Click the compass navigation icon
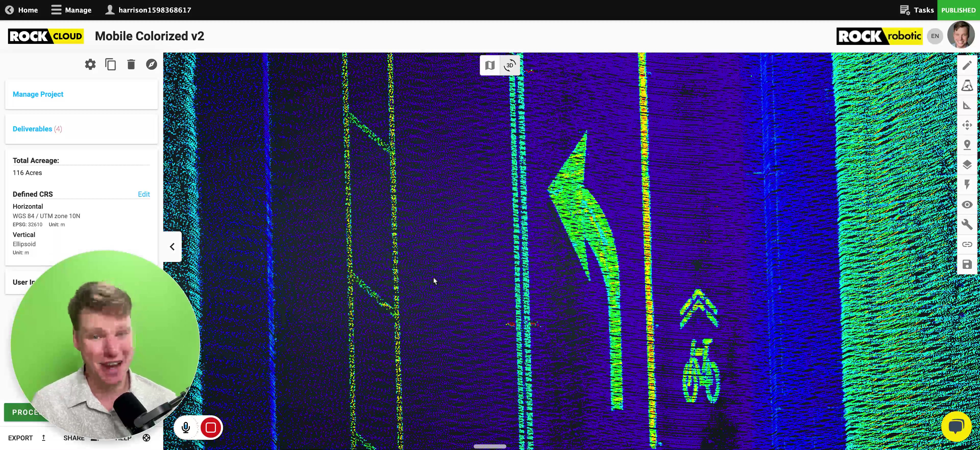The image size is (980, 450). 151,64
